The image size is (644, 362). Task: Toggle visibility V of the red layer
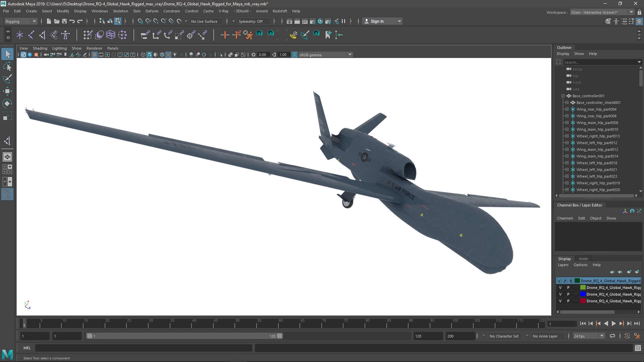[x=560, y=301]
